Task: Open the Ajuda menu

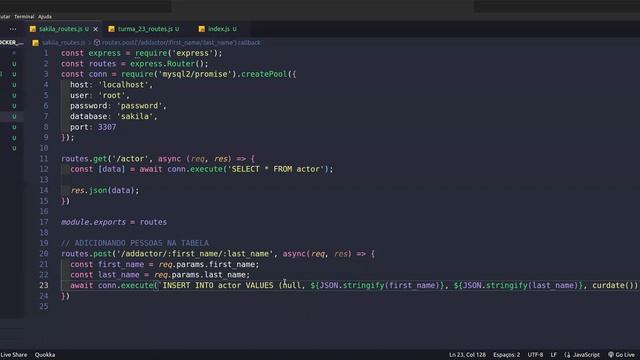Action: pyautogui.click(x=45, y=17)
